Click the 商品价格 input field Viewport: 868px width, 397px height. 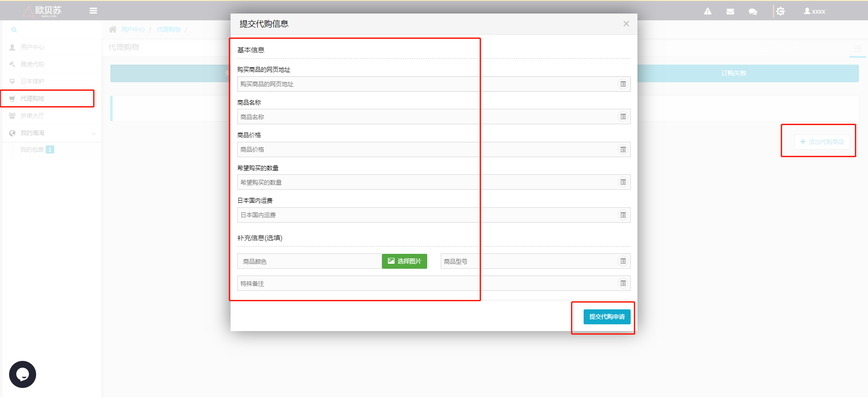[x=434, y=149]
